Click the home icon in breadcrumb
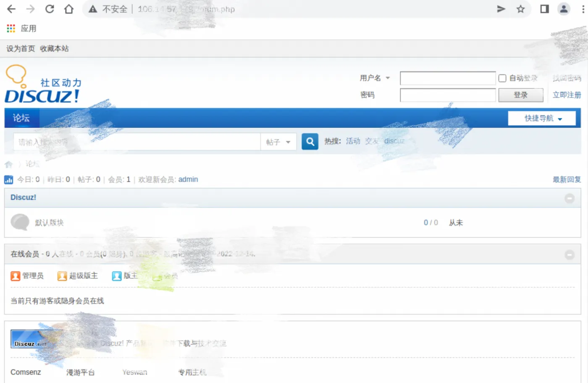 [8, 164]
